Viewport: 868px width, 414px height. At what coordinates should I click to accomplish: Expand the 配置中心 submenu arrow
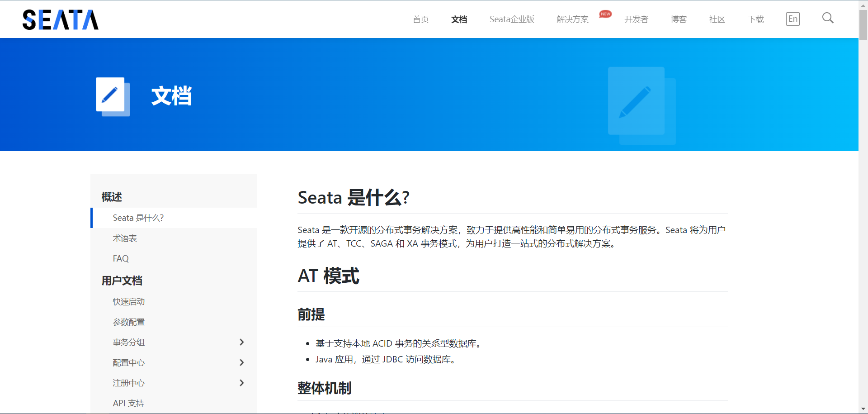tap(241, 363)
